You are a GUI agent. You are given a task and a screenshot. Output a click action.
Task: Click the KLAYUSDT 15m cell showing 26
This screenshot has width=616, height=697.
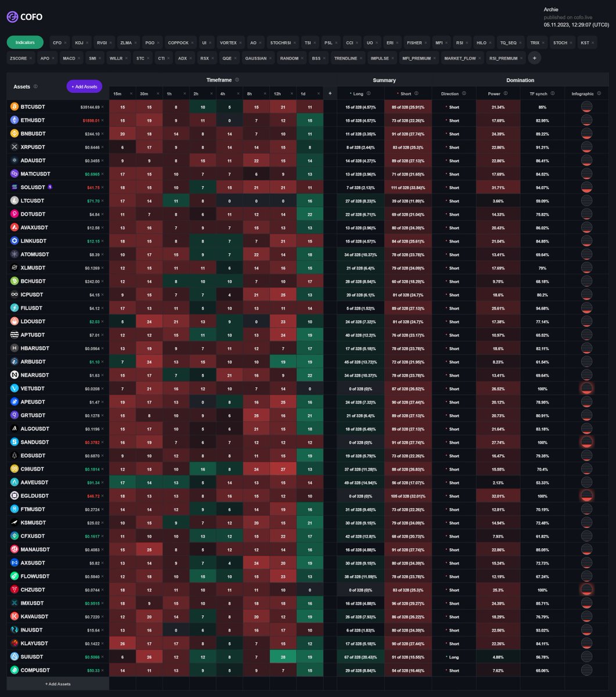tap(123, 644)
